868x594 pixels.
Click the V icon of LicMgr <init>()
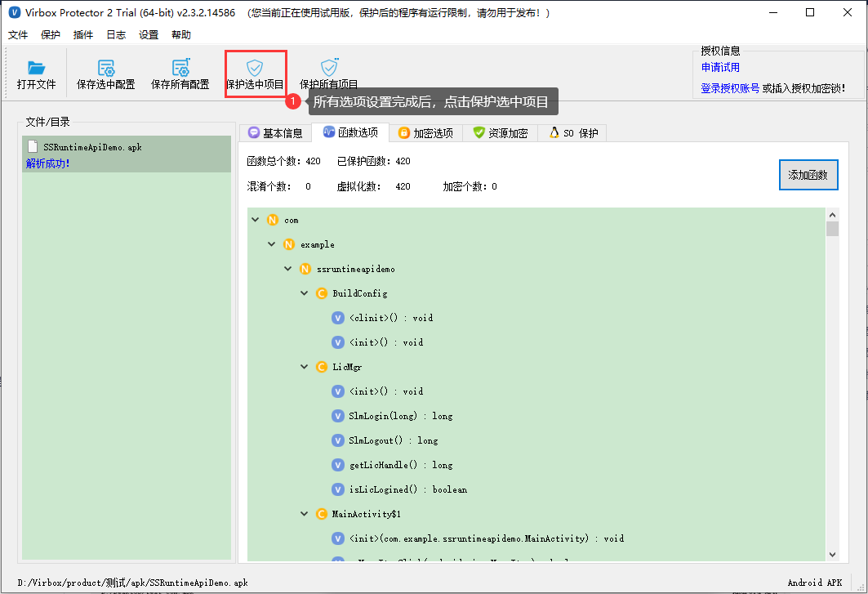338,391
